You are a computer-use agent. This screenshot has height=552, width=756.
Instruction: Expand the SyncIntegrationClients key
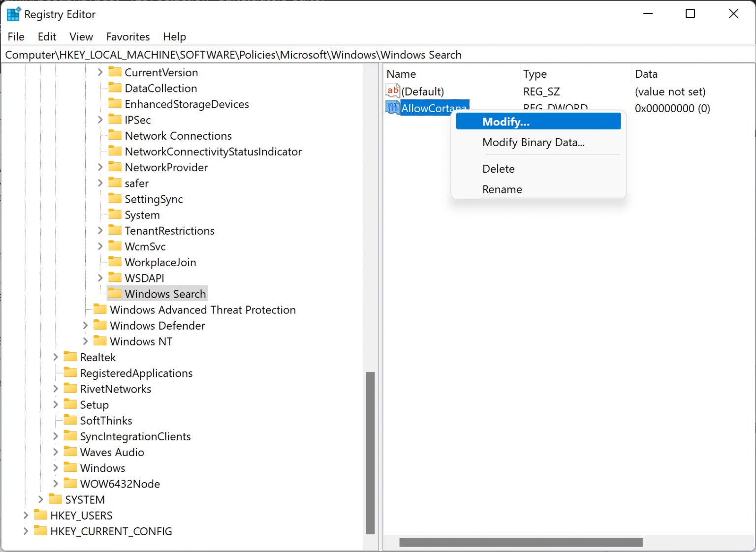point(56,436)
